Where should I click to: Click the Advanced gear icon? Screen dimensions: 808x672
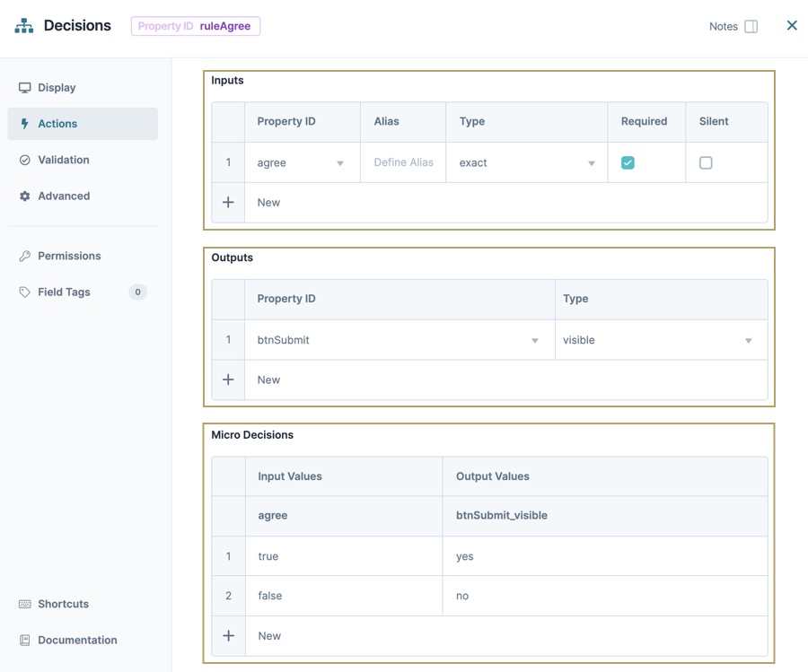click(x=25, y=196)
